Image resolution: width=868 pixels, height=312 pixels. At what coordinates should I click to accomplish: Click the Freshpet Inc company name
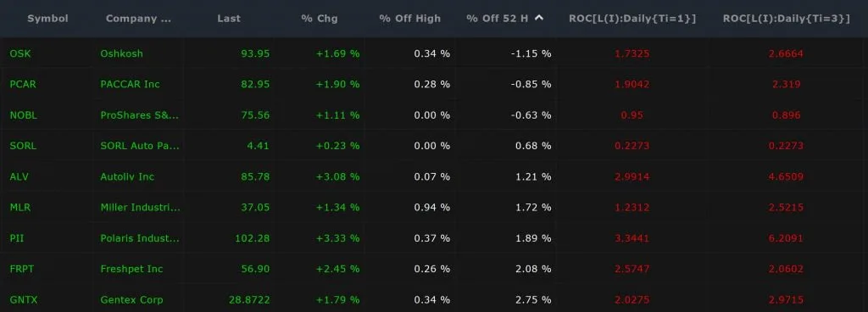131,269
